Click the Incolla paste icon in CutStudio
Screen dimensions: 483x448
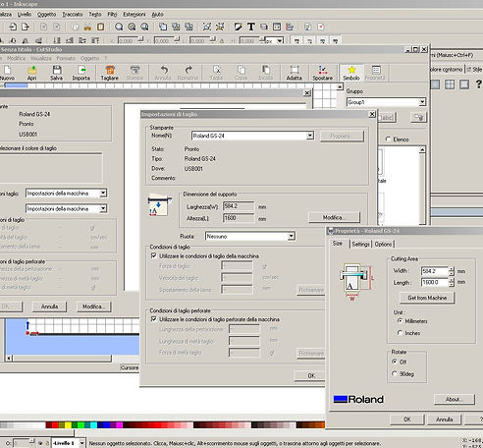265,70
